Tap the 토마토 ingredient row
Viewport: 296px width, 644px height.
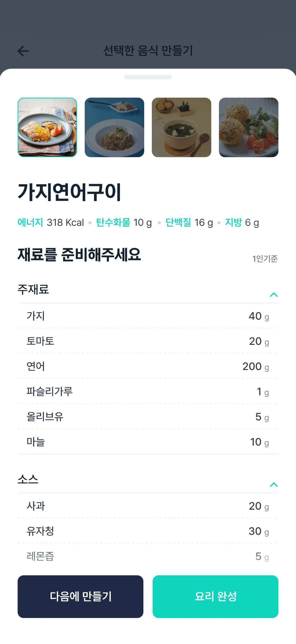coord(148,341)
